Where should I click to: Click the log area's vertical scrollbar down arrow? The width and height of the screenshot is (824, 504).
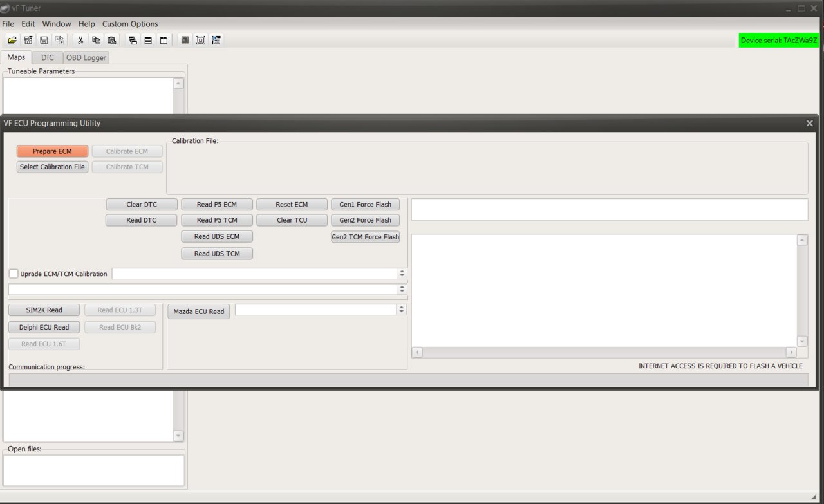[x=802, y=341]
